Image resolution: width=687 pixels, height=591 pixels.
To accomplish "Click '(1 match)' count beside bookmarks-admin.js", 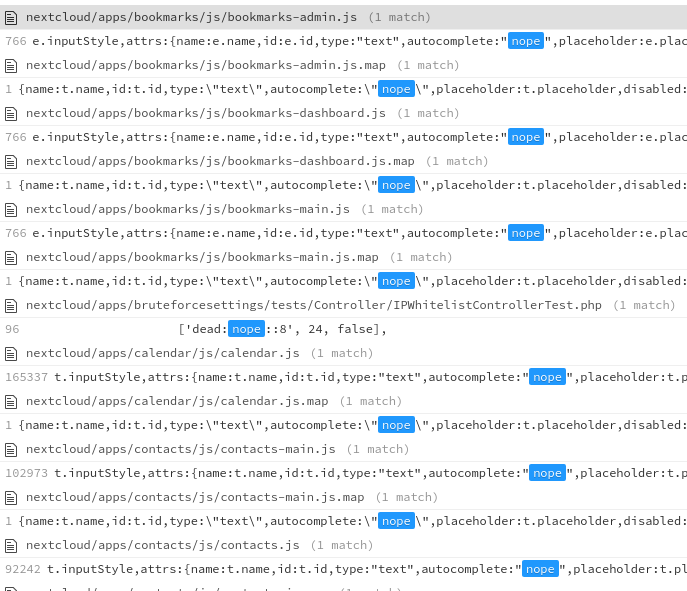I will [x=400, y=17].
